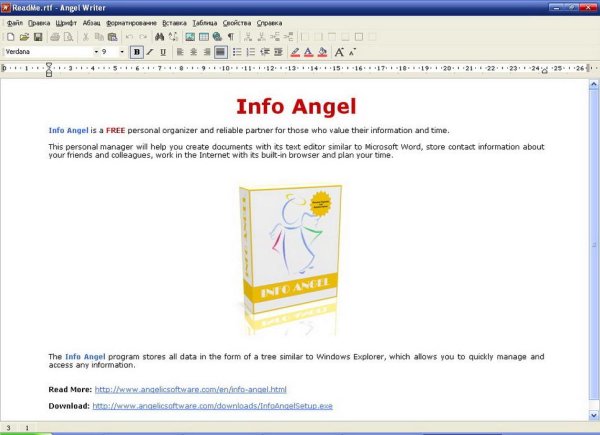600x435 pixels.
Task: Insert a table with the table icon
Action: pyautogui.click(x=204, y=37)
